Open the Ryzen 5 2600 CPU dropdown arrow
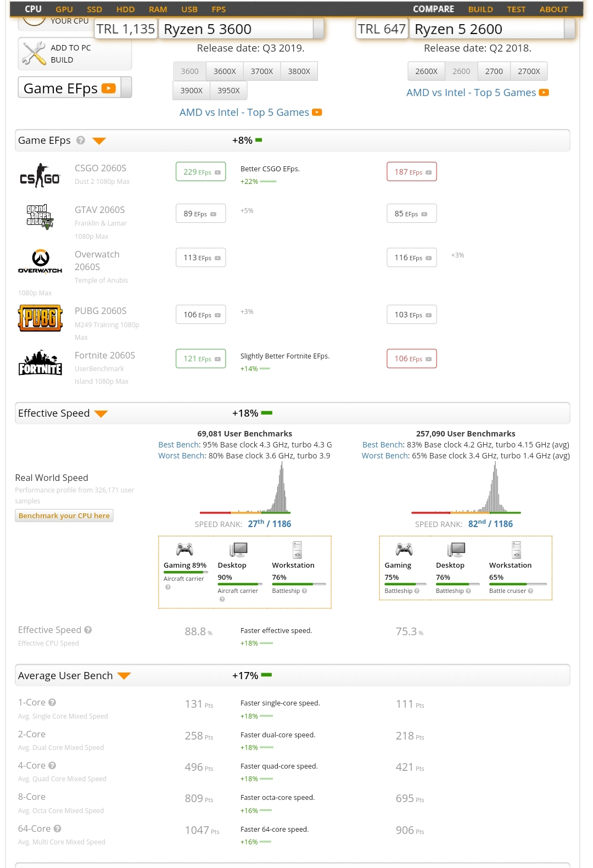The image size is (593, 868). 569,29
